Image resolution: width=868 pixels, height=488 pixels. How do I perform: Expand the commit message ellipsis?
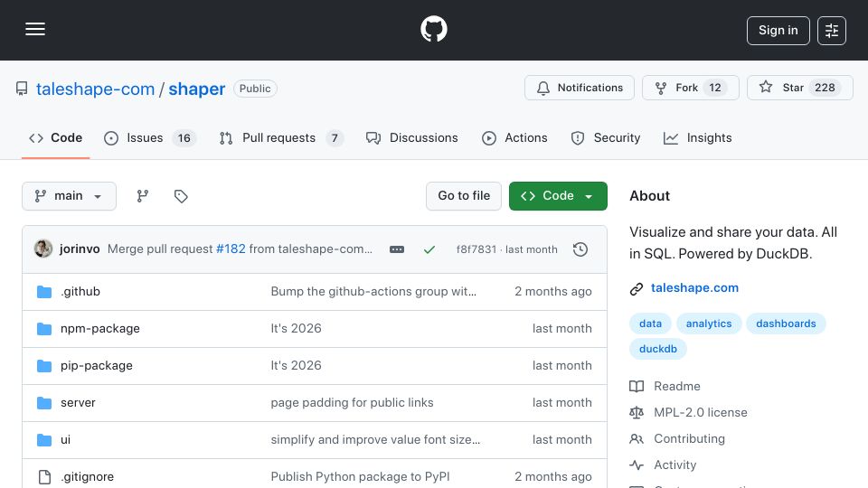point(397,249)
